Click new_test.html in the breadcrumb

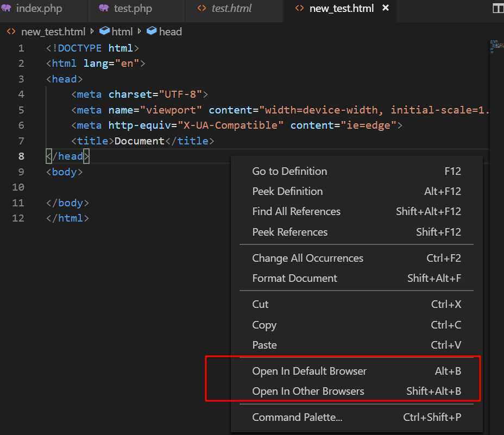pyautogui.click(x=53, y=32)
